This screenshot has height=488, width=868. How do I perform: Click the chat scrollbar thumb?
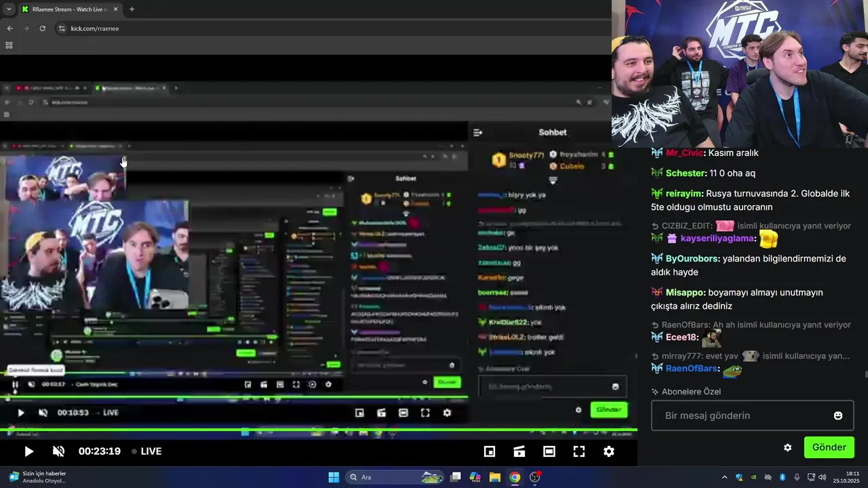tap(865, 374)
